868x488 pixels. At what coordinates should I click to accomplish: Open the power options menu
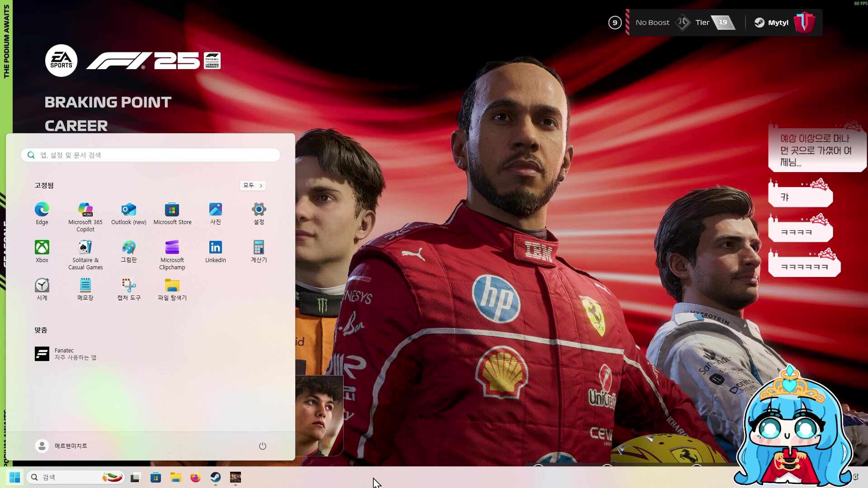[x=263, y=446]
